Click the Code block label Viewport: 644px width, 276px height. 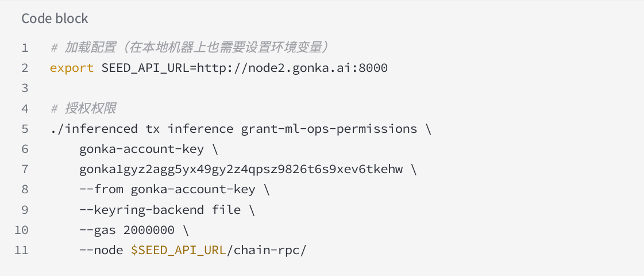coord(55,18)
